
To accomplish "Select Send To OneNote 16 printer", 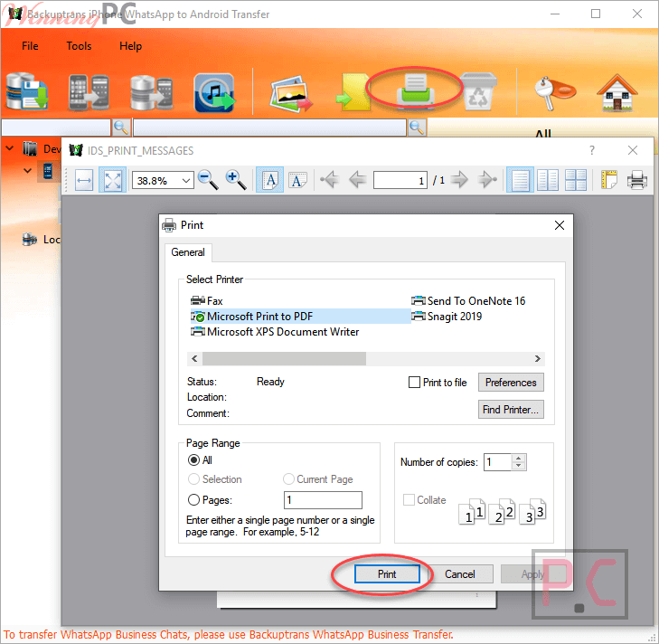I will pos(468,301).
